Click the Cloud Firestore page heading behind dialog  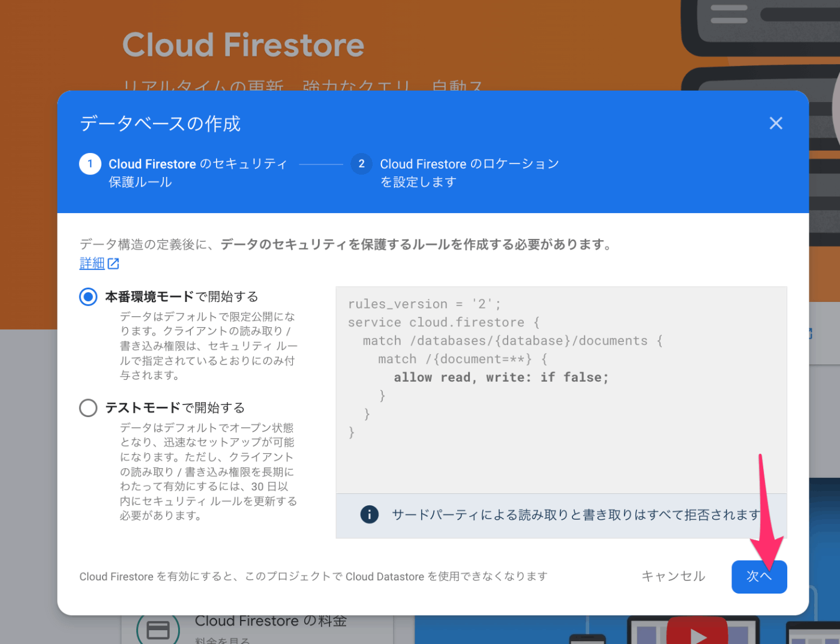pyautogui.click(x=243, y=45)
